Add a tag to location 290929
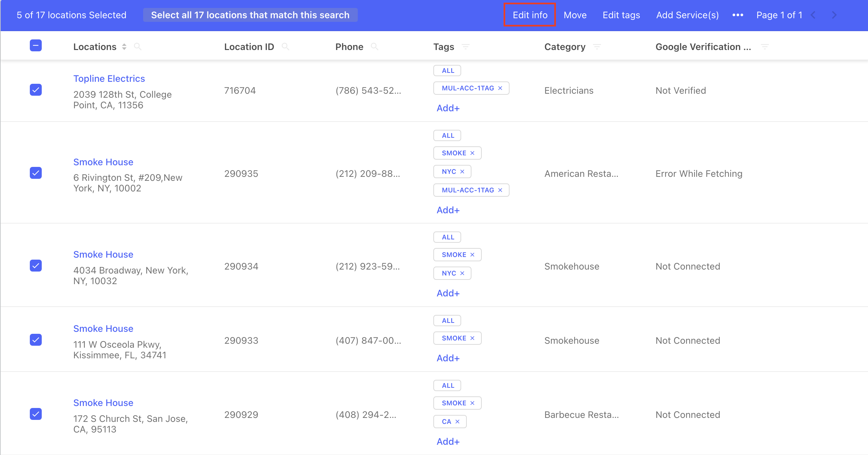The width and height of the screenshot is (868, 455). pos(448,441)
